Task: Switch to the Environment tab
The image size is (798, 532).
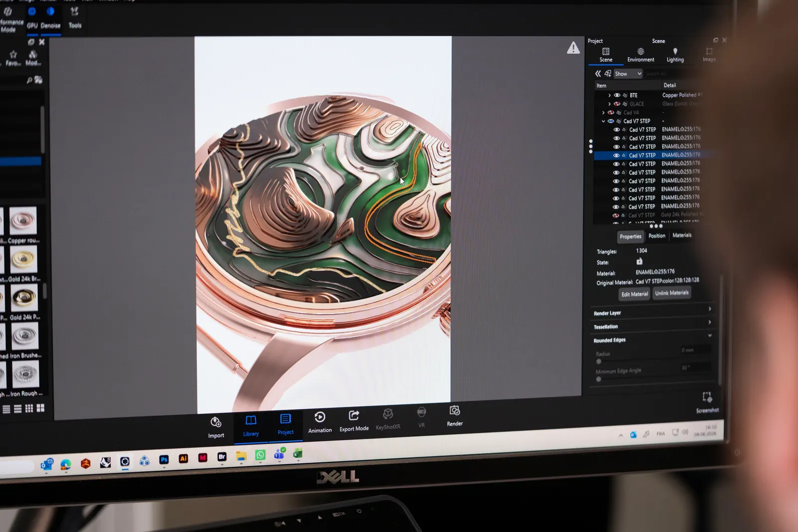Action: pos(640,55)
